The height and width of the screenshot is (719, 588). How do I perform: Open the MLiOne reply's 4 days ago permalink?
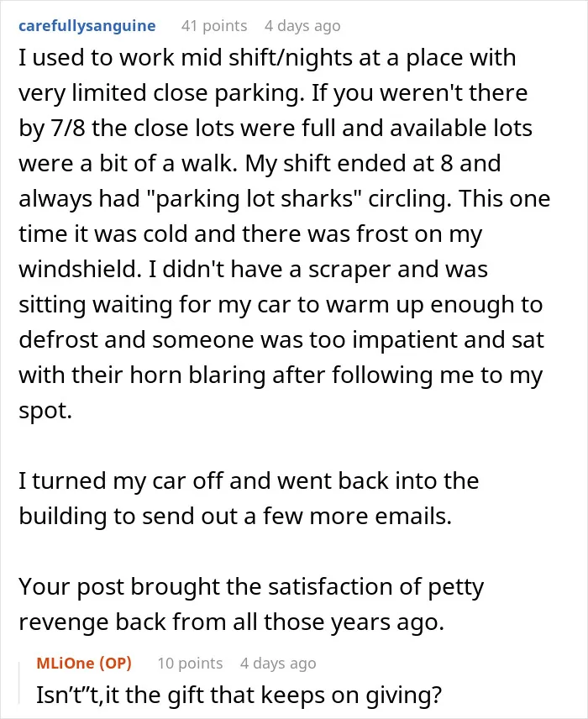pyautogui.click(x=278, y=663)
